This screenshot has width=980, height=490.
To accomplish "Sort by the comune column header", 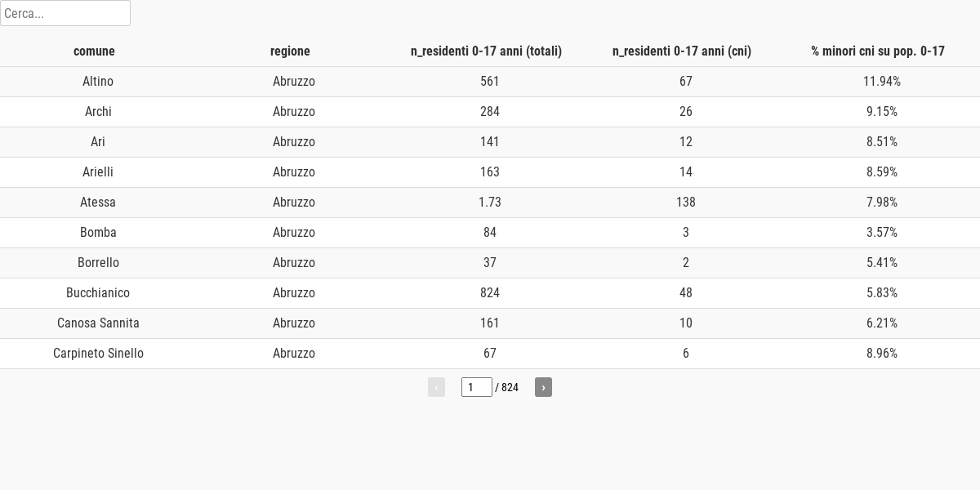I will 94,51.
